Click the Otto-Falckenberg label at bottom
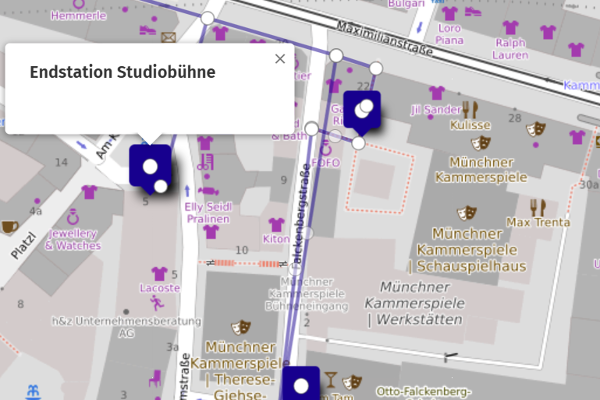Image resolution: width=600 pixels, height=400 pixels. 424,393
